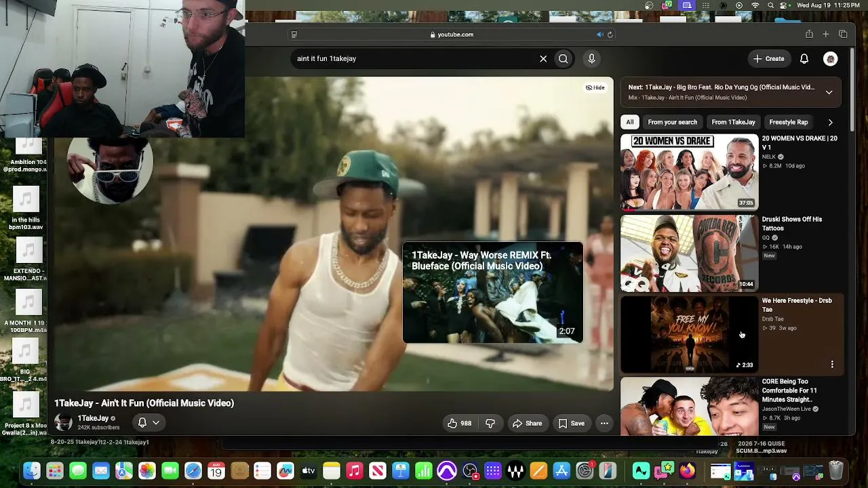Expand the Next mix playlist chevron
The image size is (868, 488).
coord(829,92)
